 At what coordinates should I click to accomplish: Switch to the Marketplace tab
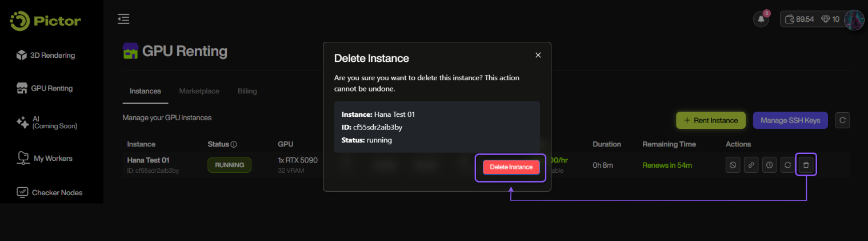tap(199, 91)
